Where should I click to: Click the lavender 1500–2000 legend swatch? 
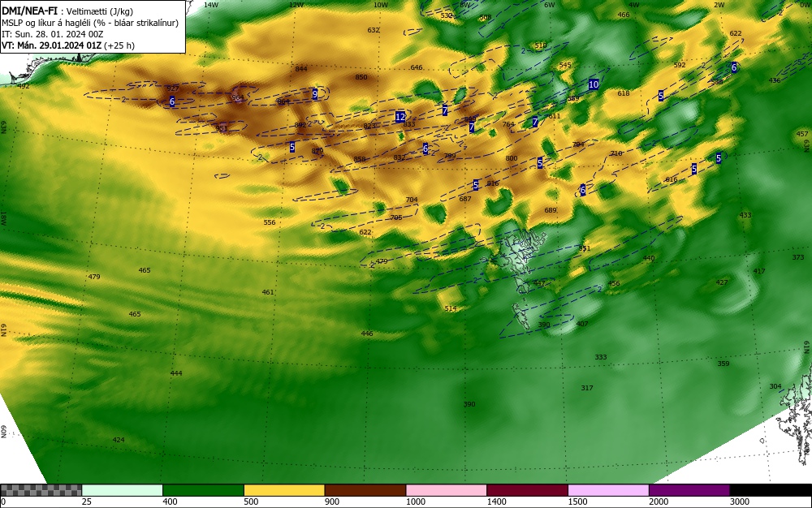click(608, 490)
